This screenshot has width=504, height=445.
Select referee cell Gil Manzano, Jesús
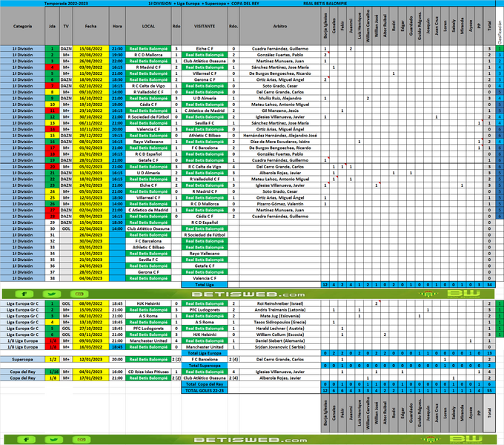(x=280, y=111)
